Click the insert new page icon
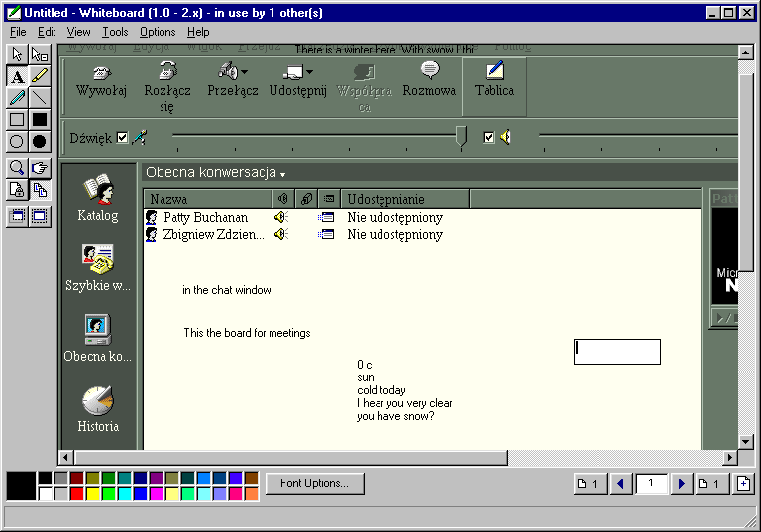The width and height of the screenshot is (761, 532). [x=743, y=483]
